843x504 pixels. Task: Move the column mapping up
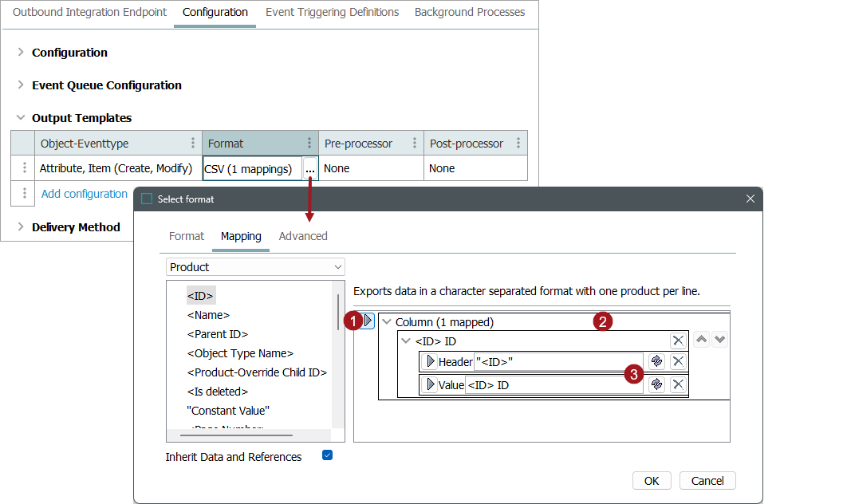[x=702, y=340]
